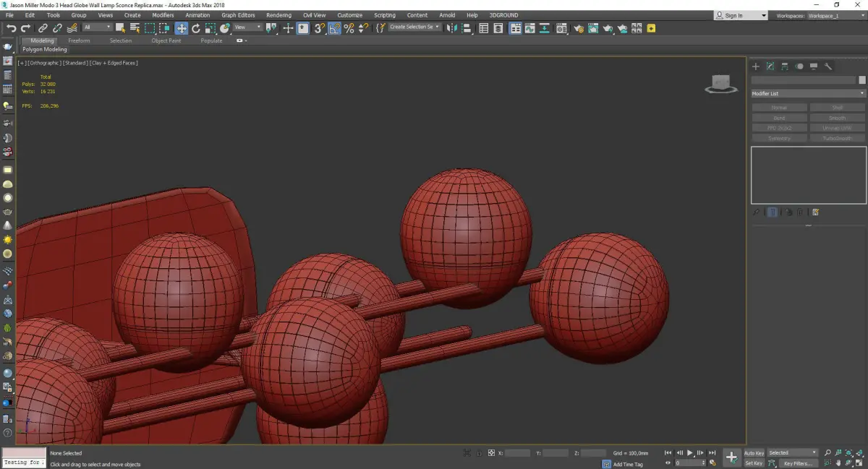Select the Move transform tool

pyautogui.click(x=181, y=28)
